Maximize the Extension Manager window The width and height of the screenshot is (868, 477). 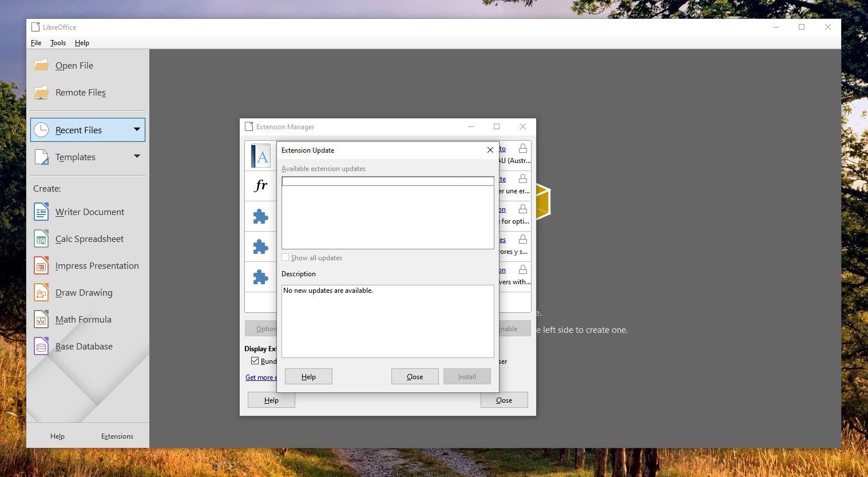(x=497, y=126)
